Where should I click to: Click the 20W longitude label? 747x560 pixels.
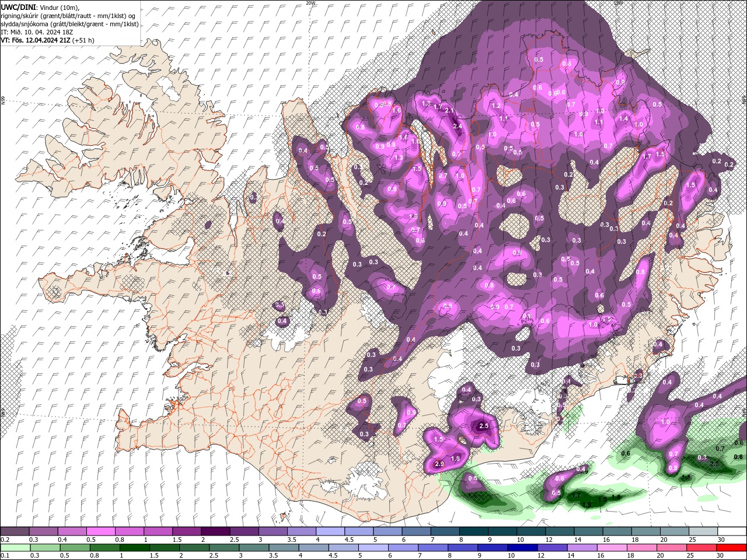310,3
